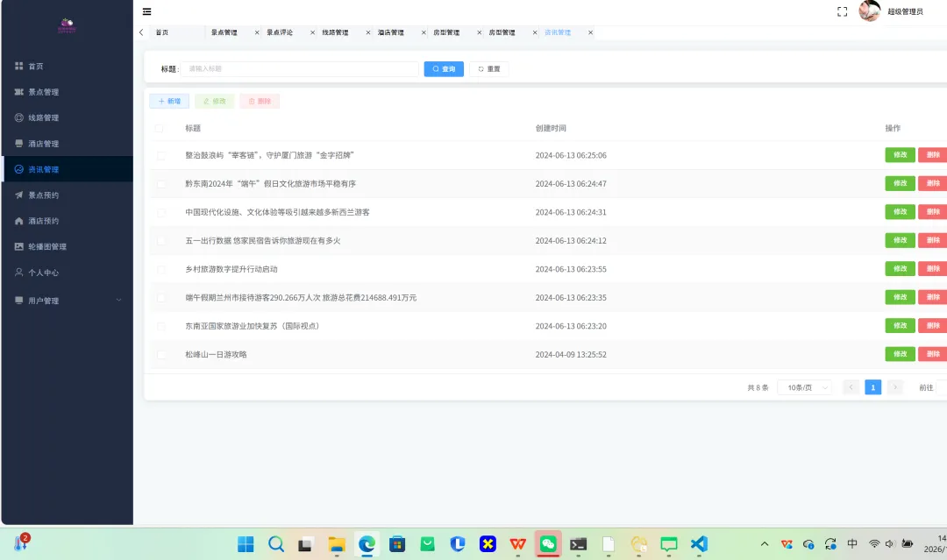Go to 首页 in the sidebar
947x560 pixels.
[67, 67]
